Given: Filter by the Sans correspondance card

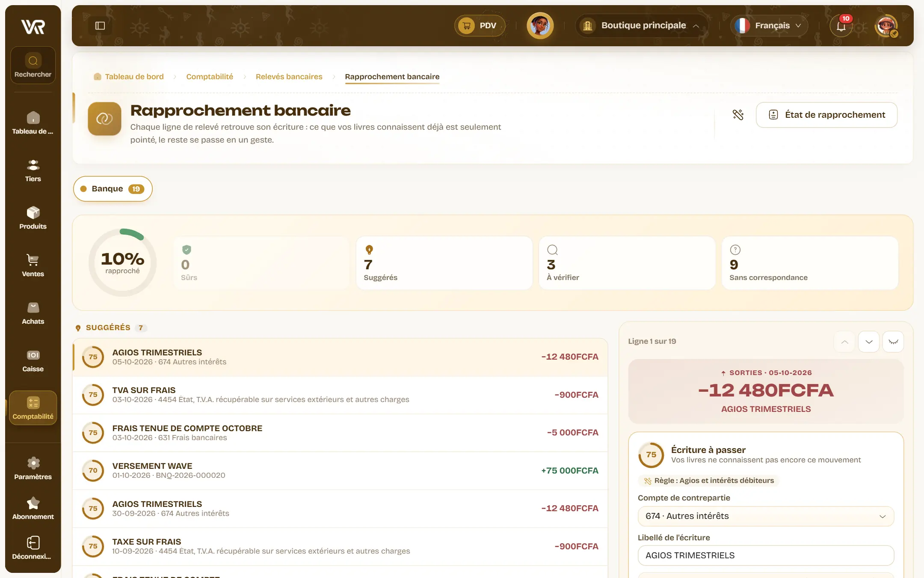Looking at the screenshot, I should tap(810, 263).
